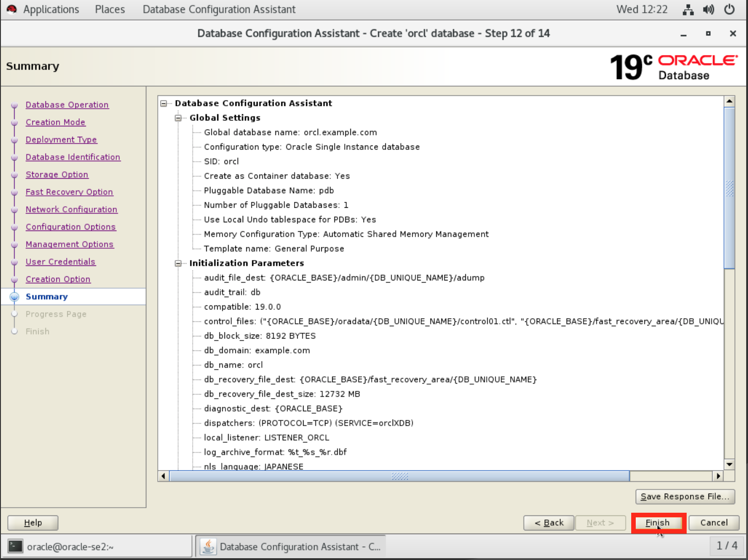748x560 pixels.
Task: Select the db_block_size parameter row
Action: (259, 336)
